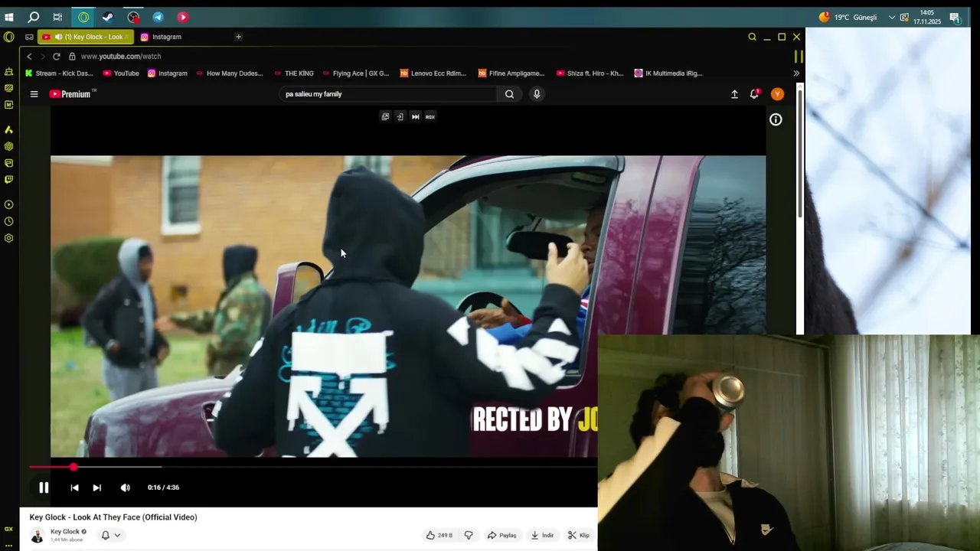Switch to the Key Glock YouTube tab
The image size is (980, 551).
click(86, 37)
